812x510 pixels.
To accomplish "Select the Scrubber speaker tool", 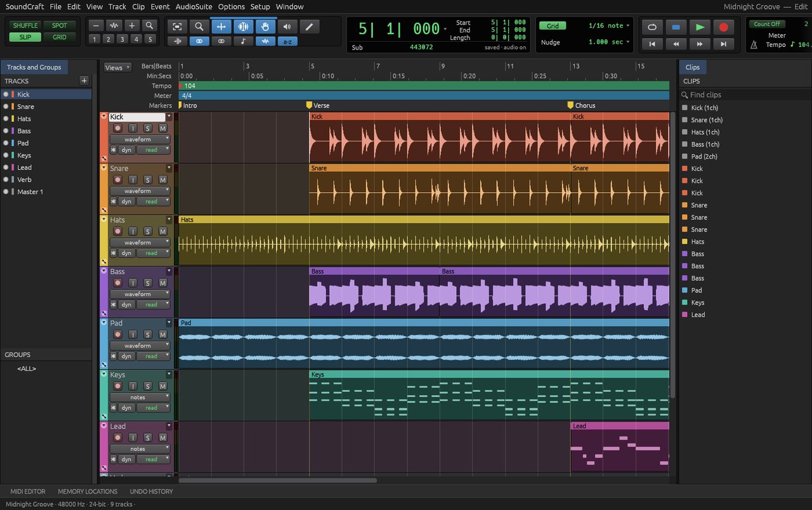I will 287,27.
